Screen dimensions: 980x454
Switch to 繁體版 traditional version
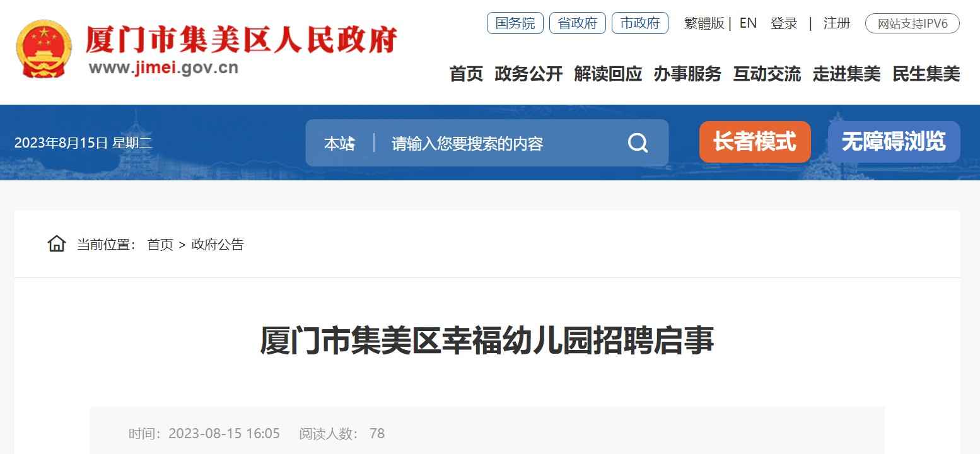704,24
